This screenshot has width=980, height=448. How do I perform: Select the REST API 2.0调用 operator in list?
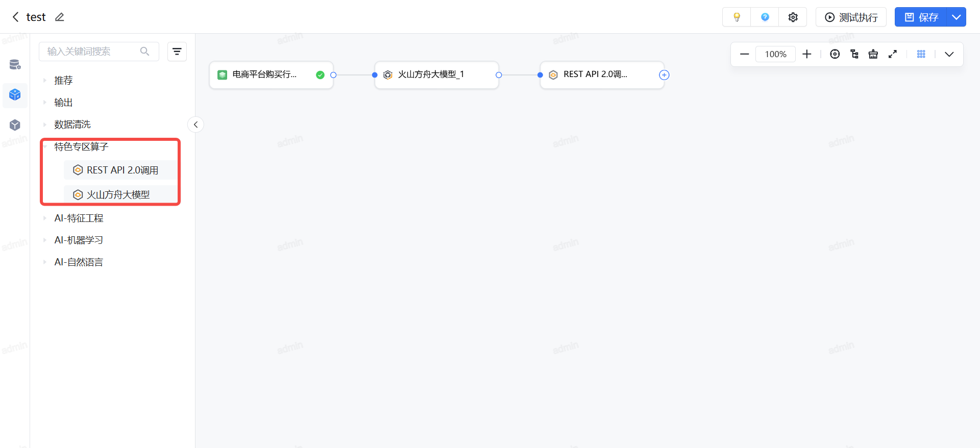coord(120,170)
